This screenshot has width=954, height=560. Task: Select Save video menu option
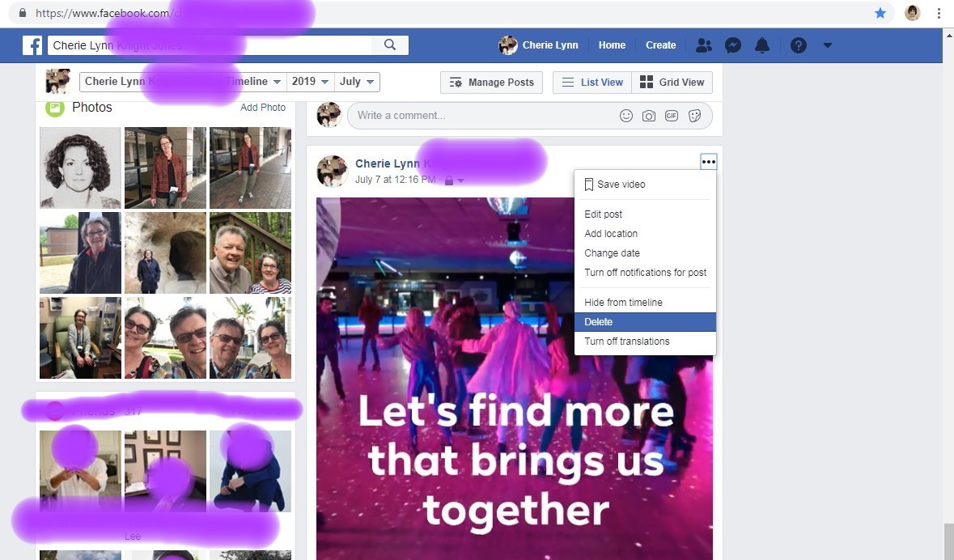[x=645, y=185]
